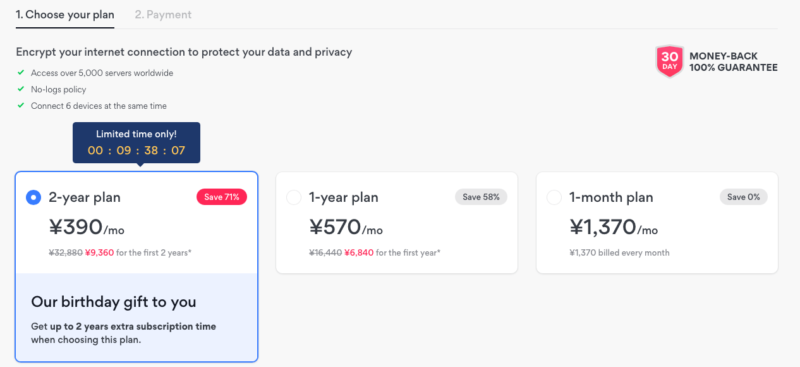Click the Limited time only countdown timer
The image size is (800, 367).
136,143
